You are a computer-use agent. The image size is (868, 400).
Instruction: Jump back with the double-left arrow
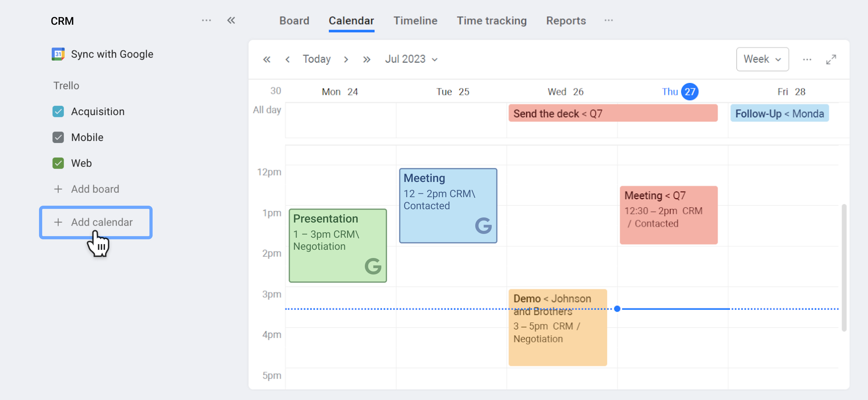[x=266, y=60]
